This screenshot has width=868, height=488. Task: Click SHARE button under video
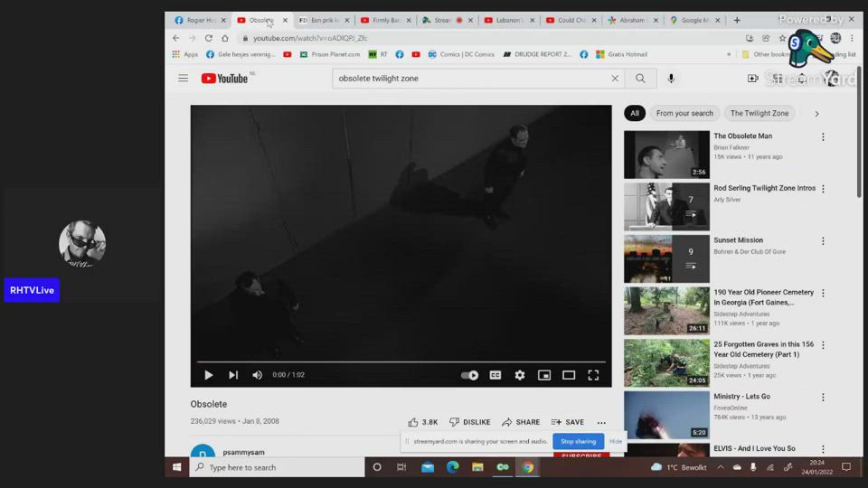[x=521, y=422]
